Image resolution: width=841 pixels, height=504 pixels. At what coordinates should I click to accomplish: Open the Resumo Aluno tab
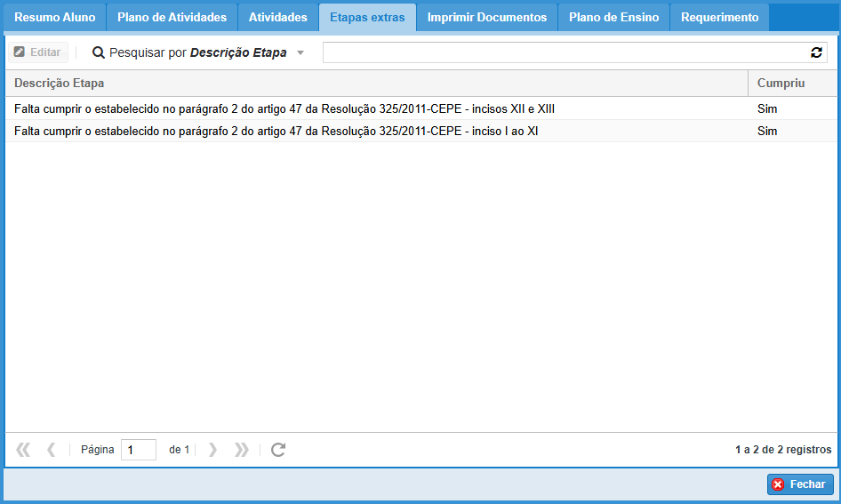55,18
